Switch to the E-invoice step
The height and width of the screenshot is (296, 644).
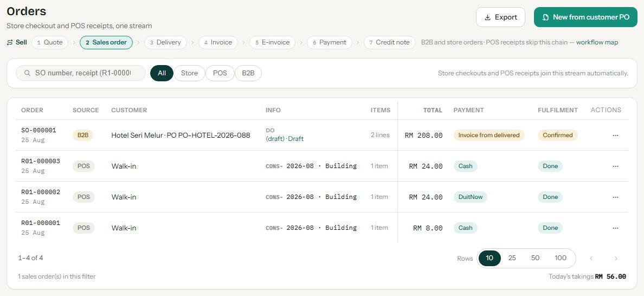[x=272, y=42]
